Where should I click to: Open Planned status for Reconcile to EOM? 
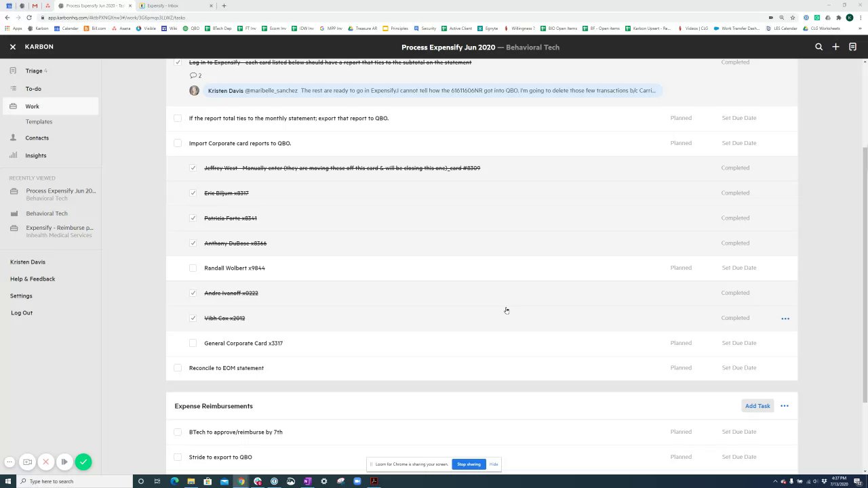pos(681,368)
